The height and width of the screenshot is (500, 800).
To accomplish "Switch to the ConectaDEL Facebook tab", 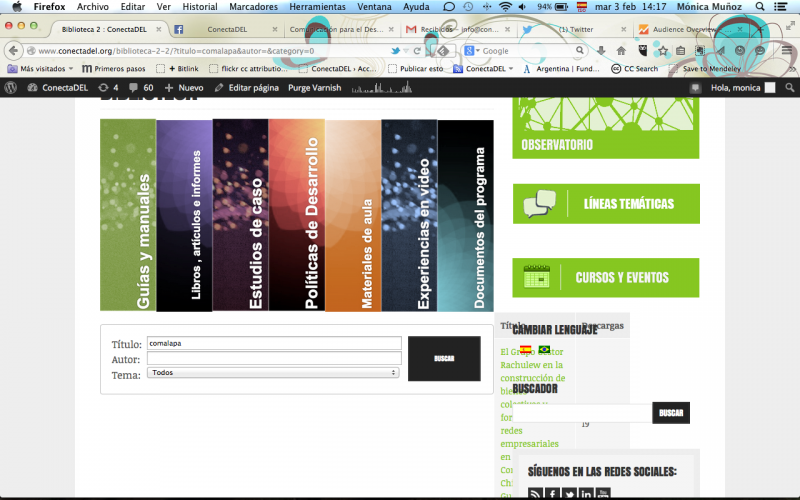I will coord(226,29).
